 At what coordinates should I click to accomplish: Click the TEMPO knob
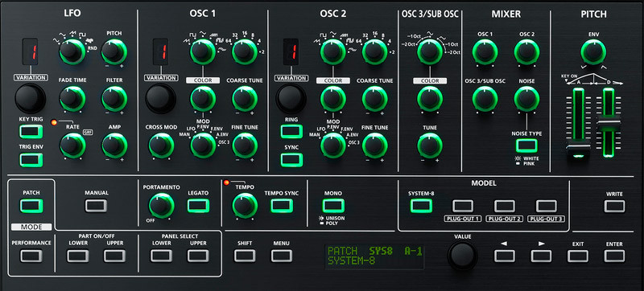pyautogui.click(x=245, y=205)
